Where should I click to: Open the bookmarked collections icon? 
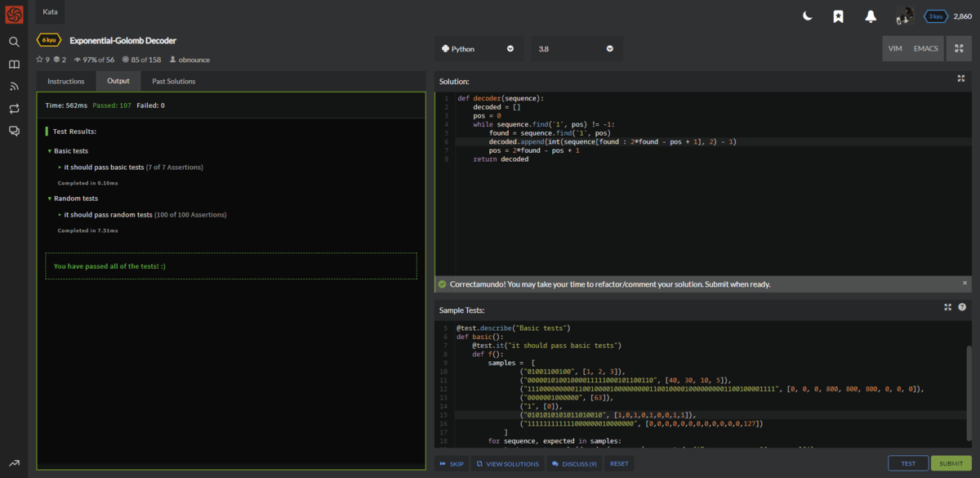point(838,16)
